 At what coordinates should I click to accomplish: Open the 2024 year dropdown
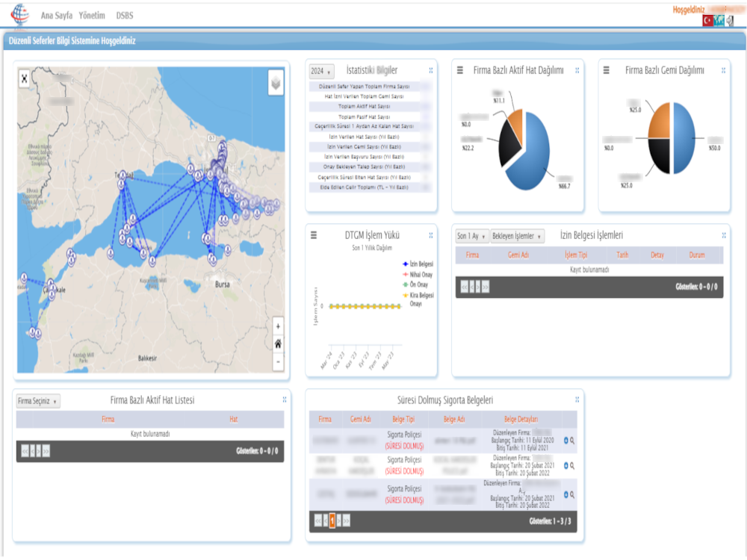tap(321, 69)
